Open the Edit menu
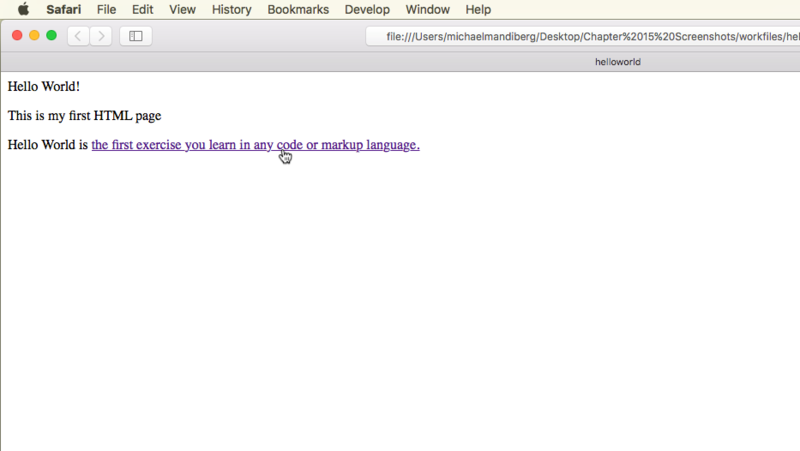The width and height of the screenshot is (800, 451). click(142, 9)
